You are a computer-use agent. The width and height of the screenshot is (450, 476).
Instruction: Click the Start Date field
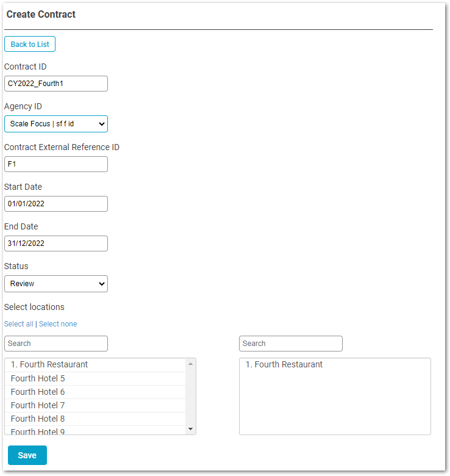click(x=56, y=204)
